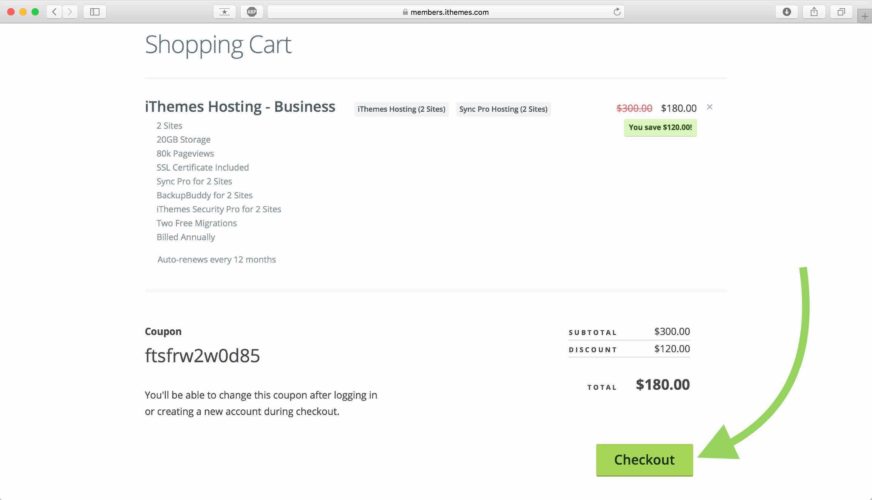Go back using Safari's back arrow
872x500 pixels.
(x=54, y=12)
